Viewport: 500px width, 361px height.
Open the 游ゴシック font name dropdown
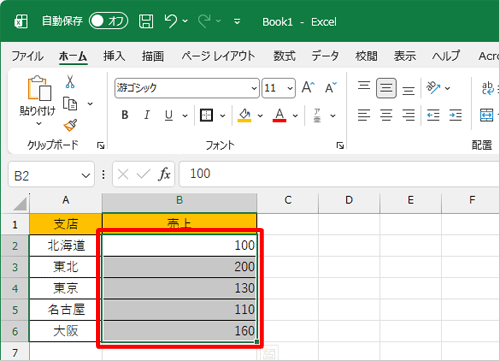[x=254, y=88]
